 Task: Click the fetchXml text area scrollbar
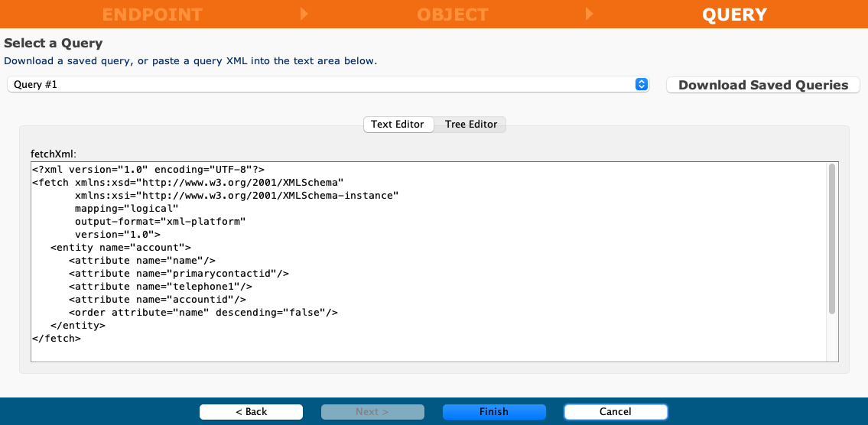coord(831,238)
